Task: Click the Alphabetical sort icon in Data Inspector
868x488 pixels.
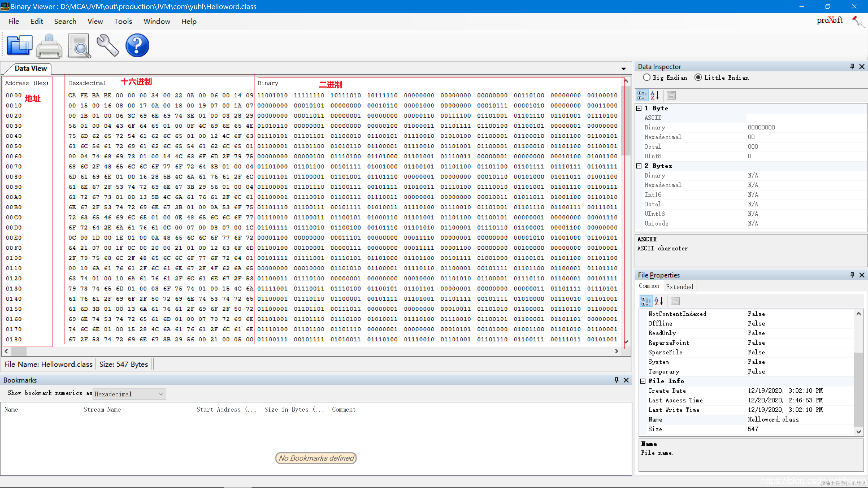Action: pos(655,96)
